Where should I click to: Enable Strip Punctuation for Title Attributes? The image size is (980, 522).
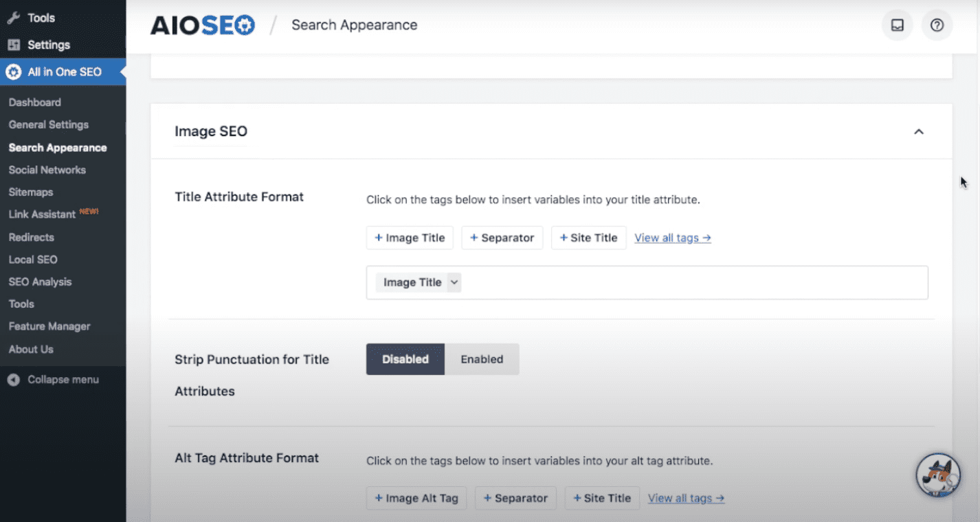482,359
